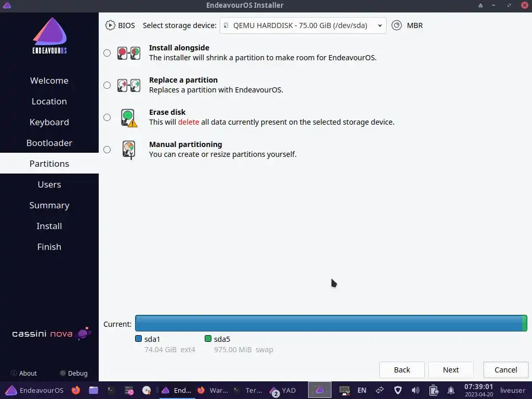Open the About dialog
The image size is (532, 399).
point(24,373)
